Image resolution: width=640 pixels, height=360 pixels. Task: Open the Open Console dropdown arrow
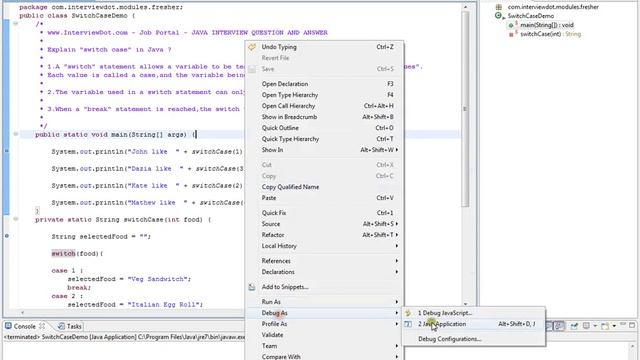[614, 326]
